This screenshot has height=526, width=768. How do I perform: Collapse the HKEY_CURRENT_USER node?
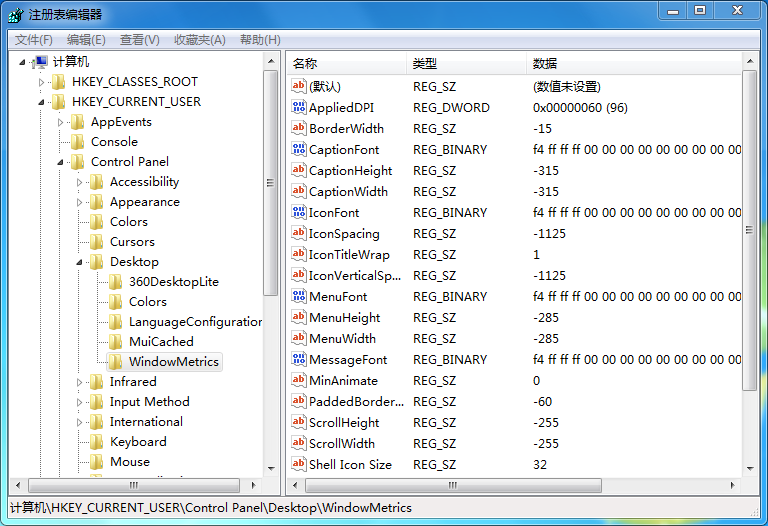point(42,102)
